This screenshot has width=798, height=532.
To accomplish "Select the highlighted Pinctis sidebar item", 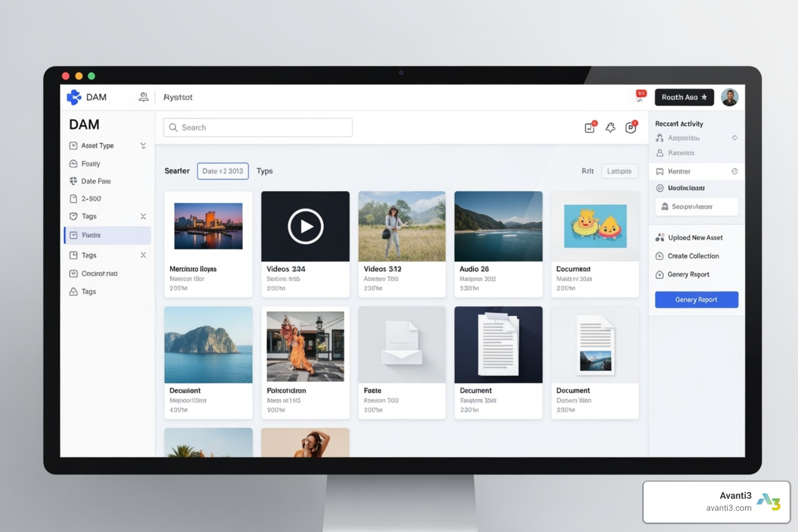I will (x=108, y=235).
